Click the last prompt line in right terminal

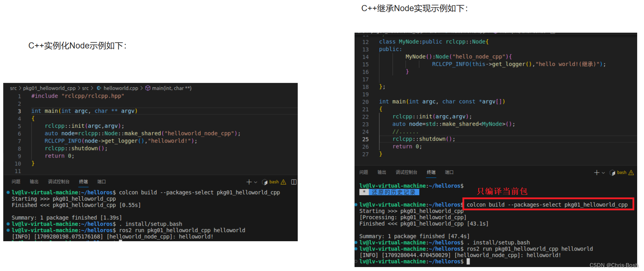415,262
